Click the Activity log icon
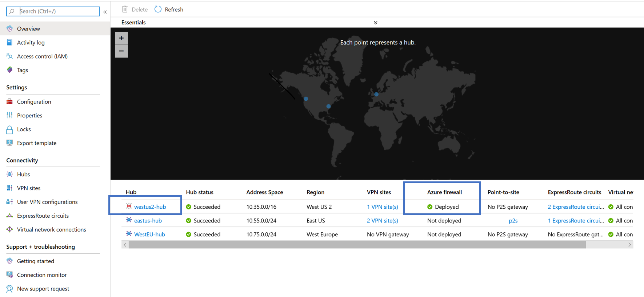This screenshot has height=297, width=644. coord(10,42)
